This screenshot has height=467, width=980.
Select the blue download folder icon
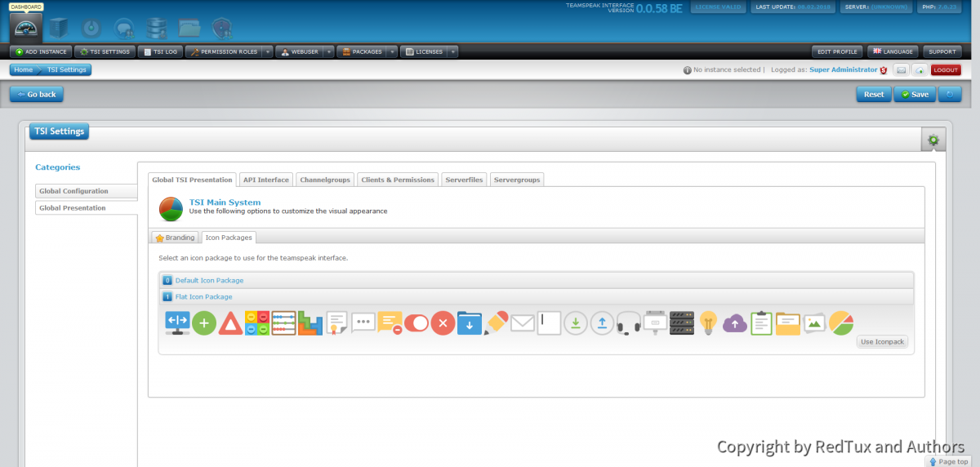(x=470, y=323)
